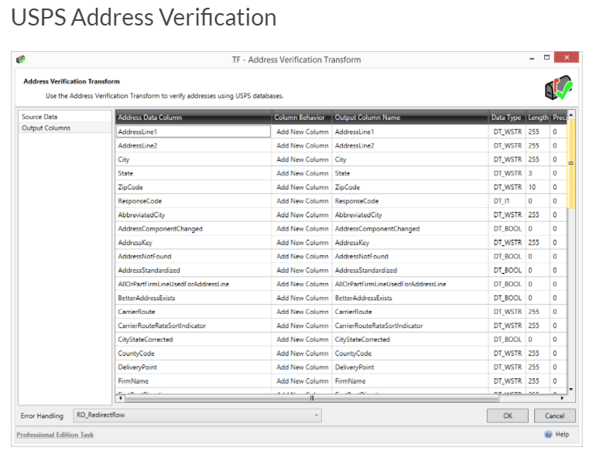The width and height of the screenshot is (596, 454).
Task: Open the Error Handling RD_RedirectRow dropdown
Action: [x=197, y=415]
